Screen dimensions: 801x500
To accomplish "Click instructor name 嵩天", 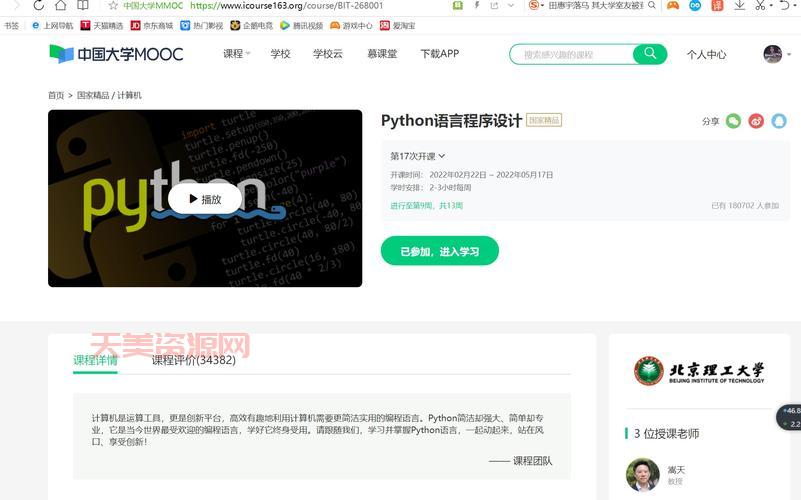I will 676,469.
